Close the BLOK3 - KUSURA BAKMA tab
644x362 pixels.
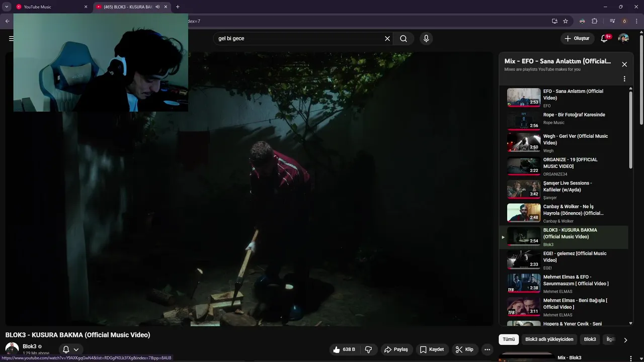point(166,7)
